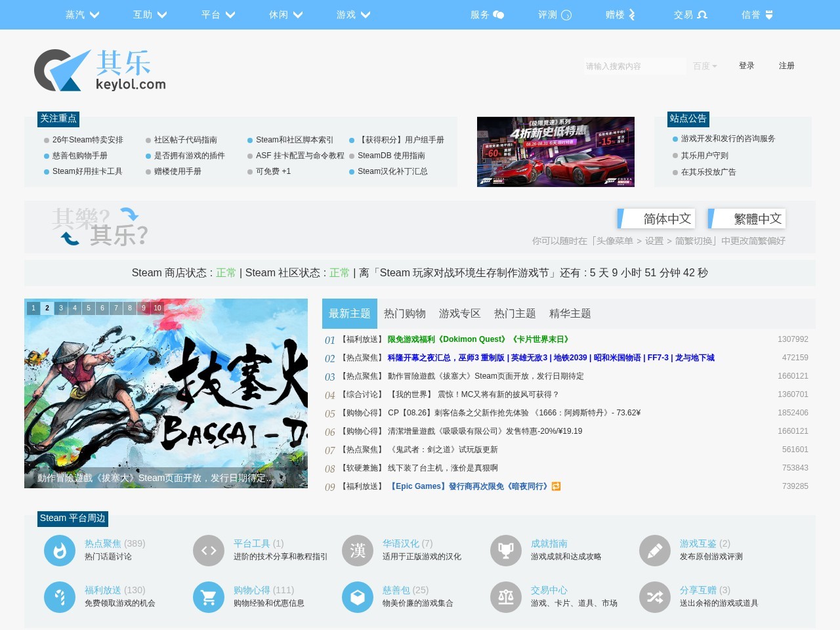Open 26年Steam特卖安排 link
The height and width of the screenshot is (630, 840).
tap(88, 140)
